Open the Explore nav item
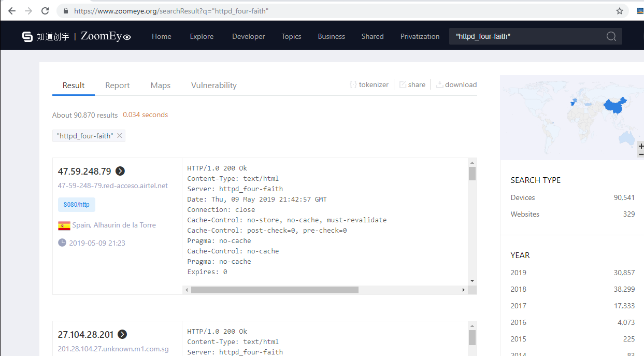The height and width of the screenshot is (356, 644). (202, 36)
